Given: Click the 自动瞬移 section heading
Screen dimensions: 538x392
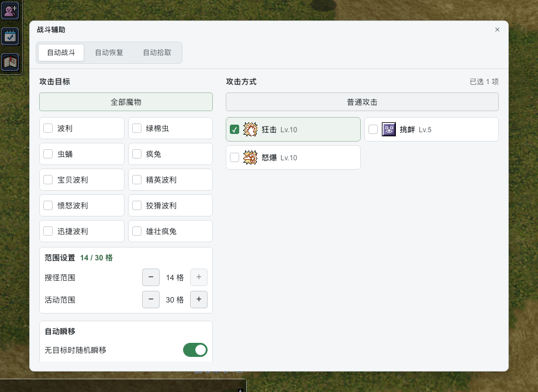Looking at the screenshot, I should (x=60, y=331).
